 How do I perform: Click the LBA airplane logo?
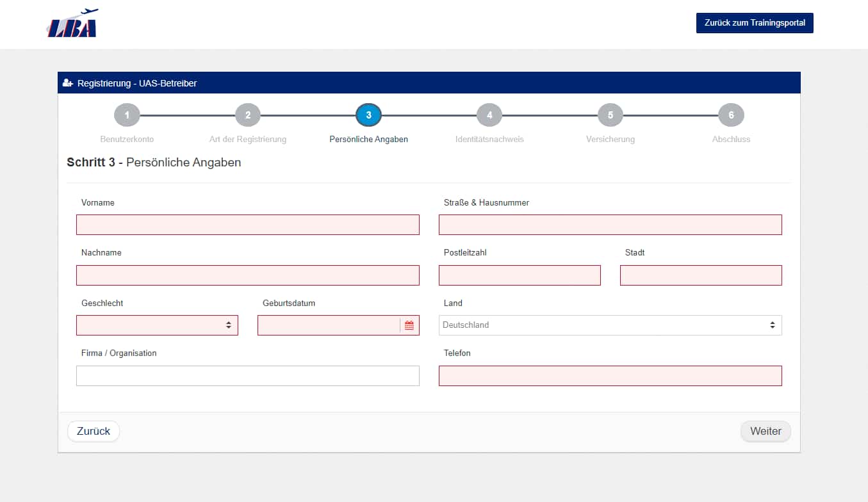tap(72, 23)
